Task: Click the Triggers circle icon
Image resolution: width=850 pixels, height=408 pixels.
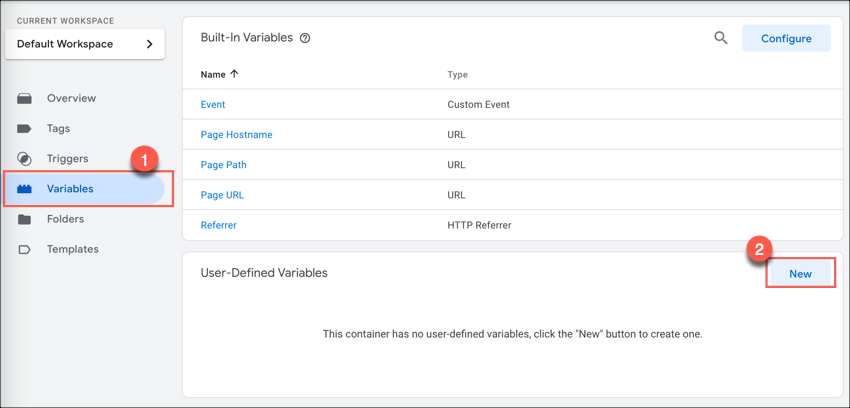Action: pos(24,159)
